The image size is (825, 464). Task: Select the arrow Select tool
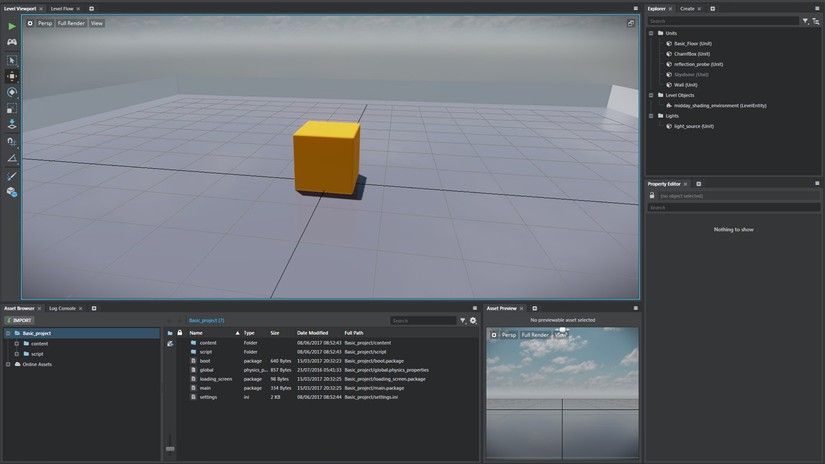[12, 60]
